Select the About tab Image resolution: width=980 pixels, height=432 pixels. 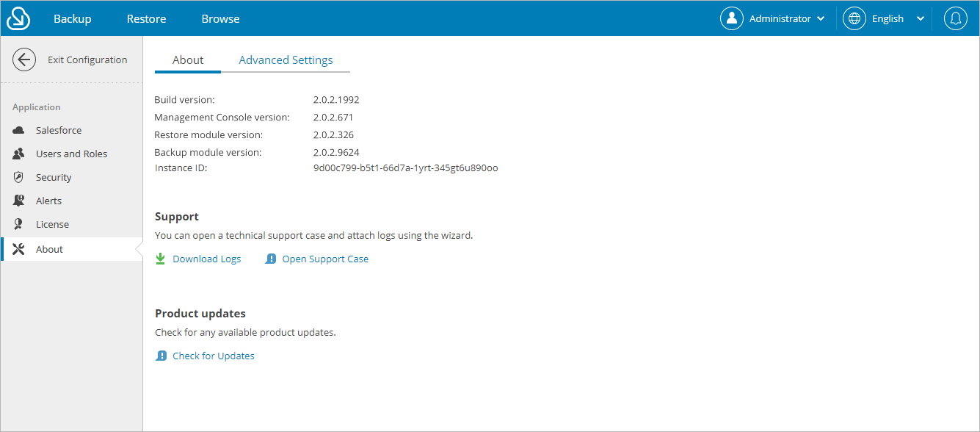[188, 60]
